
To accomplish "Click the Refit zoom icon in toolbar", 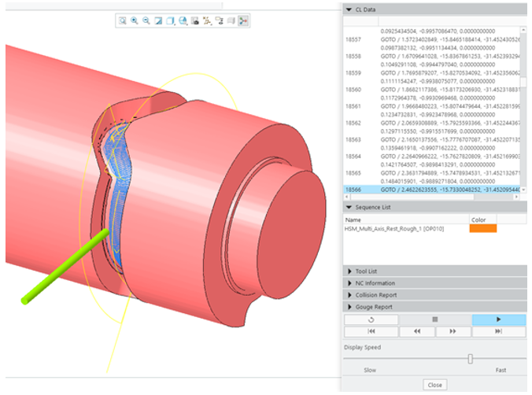I will click(x=123, y=21).
